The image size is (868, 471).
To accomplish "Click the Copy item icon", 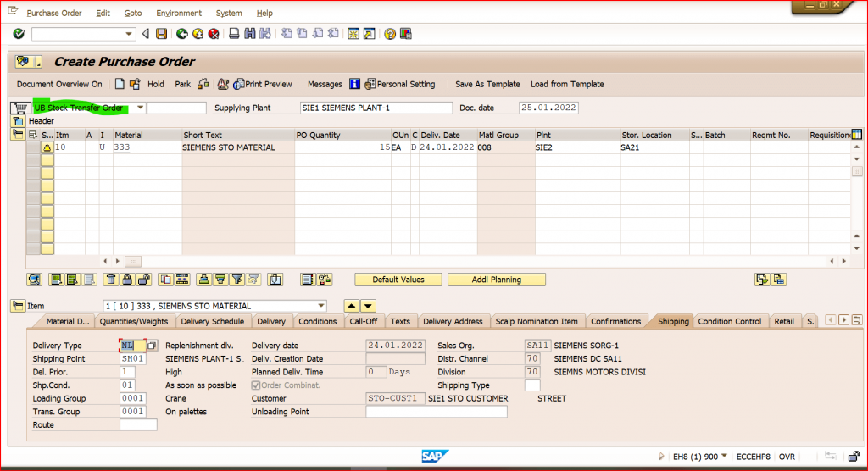I will 165,280.
